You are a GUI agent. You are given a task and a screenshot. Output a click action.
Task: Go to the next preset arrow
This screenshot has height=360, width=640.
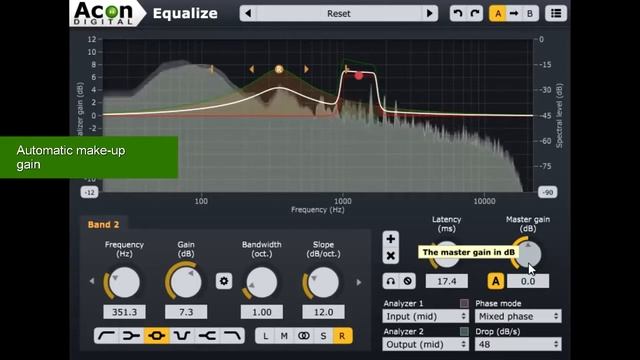coord(429,13)
